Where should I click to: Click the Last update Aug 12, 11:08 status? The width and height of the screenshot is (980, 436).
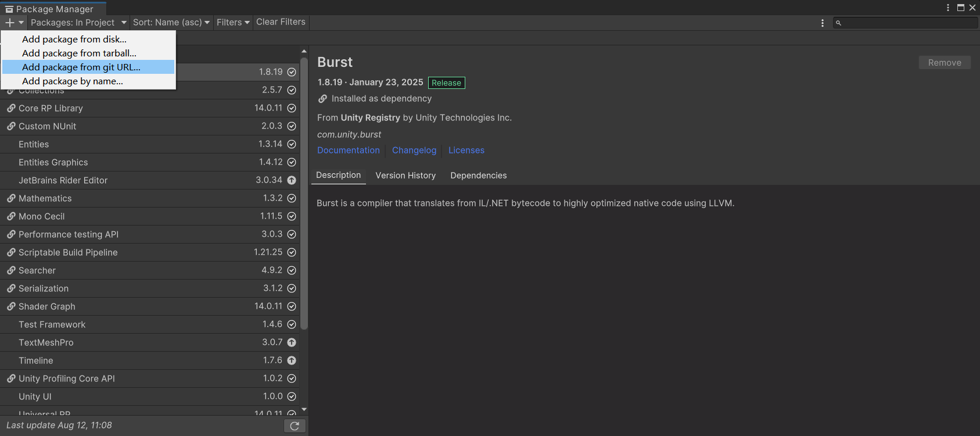click(59, 426)
